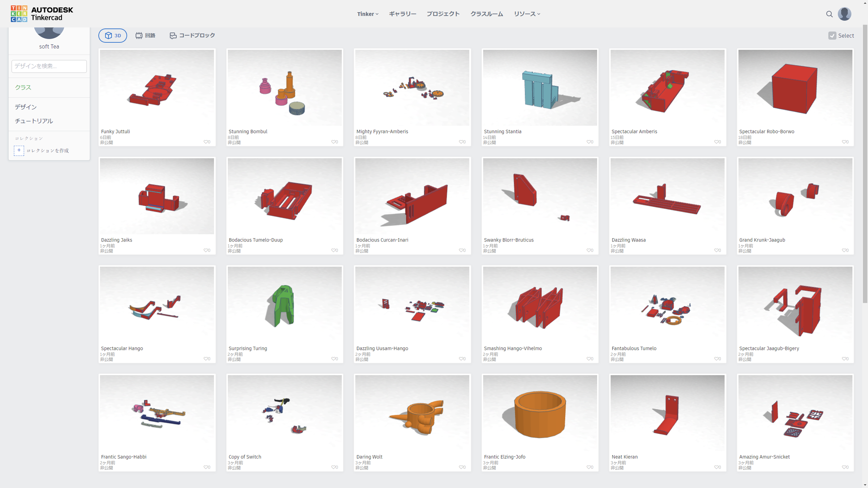
Task: Open the ギャラリー menu item
Action: click(x=403, y=14)
